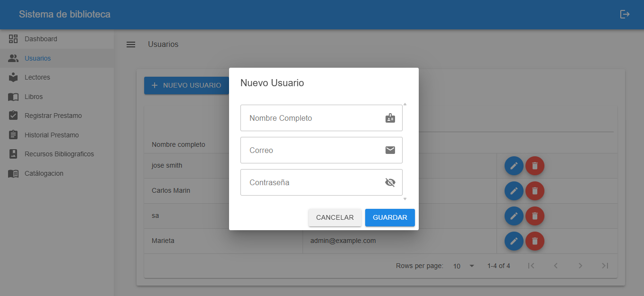Click the delete icon for Marieta
This screenshot has height=296, width=644.
[534, 241]
